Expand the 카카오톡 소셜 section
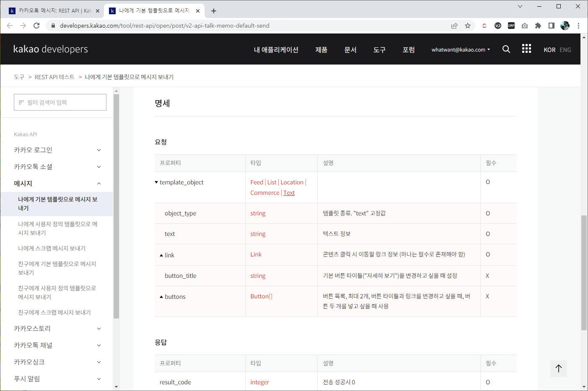Viewport: 588px width, 391px height. [57, 167]
